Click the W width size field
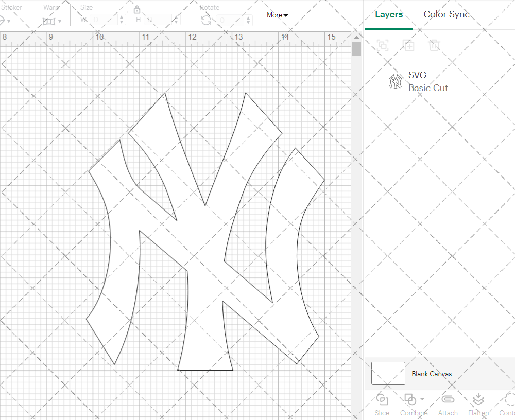515x420 pixels. (104, 20)
